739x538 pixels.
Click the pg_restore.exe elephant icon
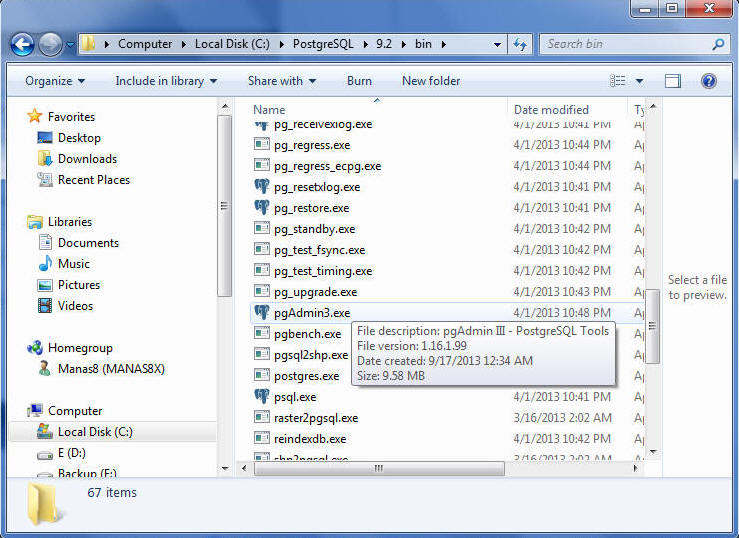click(x=262, y=208)
